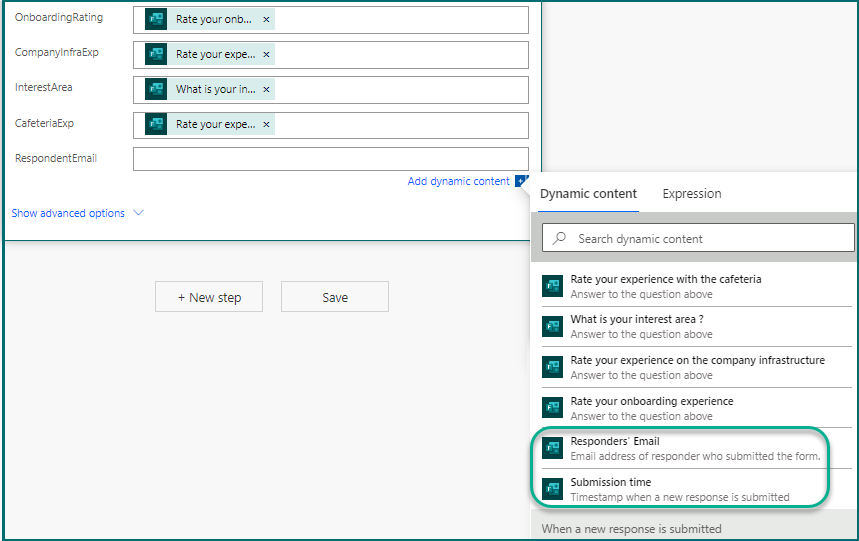Click Forms icon beside interest area item
859x541 pixels.
click(x=552, y=326)
